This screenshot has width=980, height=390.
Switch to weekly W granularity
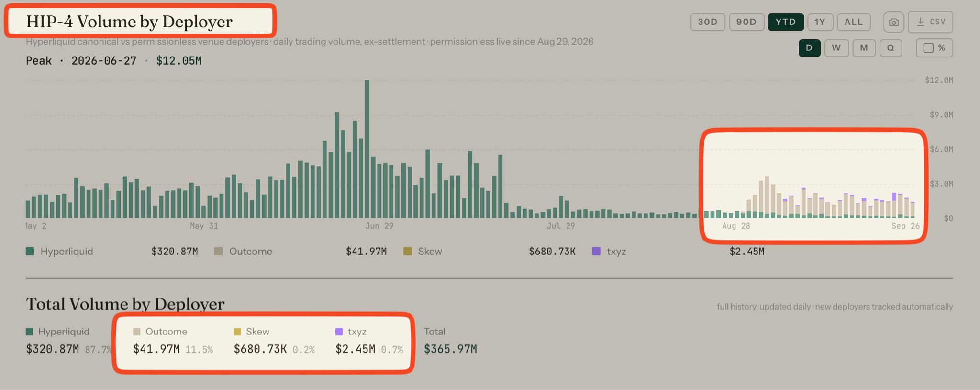[x=836, y=48]
